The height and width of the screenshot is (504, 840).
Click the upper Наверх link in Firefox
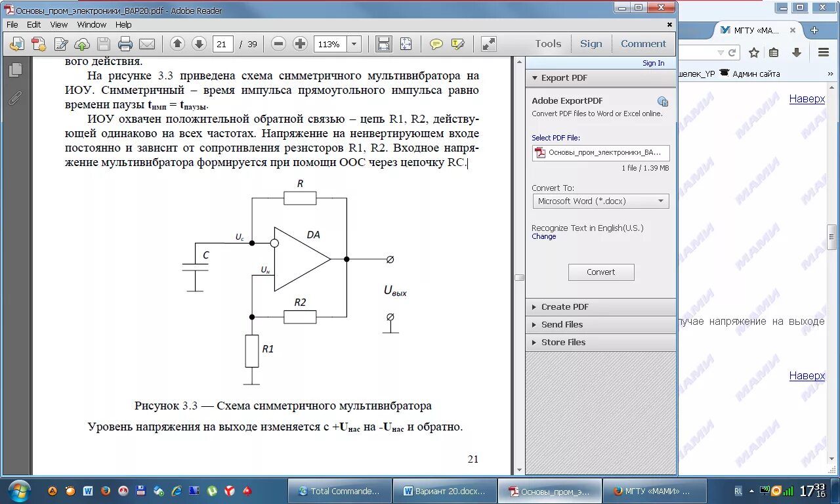[x=807, y=99]
